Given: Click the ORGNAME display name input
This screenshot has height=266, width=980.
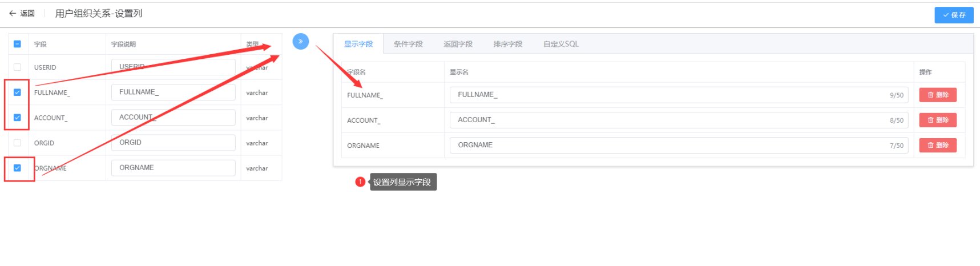Looking at the screenshot, I should pos(679,145).
